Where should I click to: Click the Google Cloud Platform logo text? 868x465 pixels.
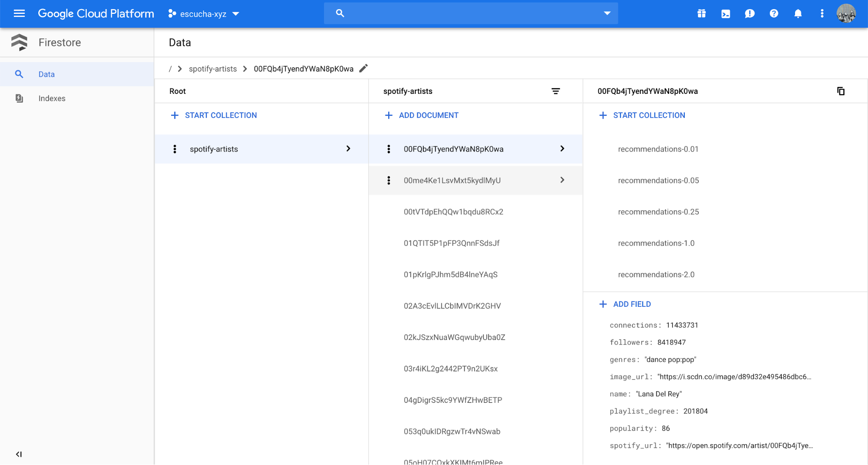[96, 13]
